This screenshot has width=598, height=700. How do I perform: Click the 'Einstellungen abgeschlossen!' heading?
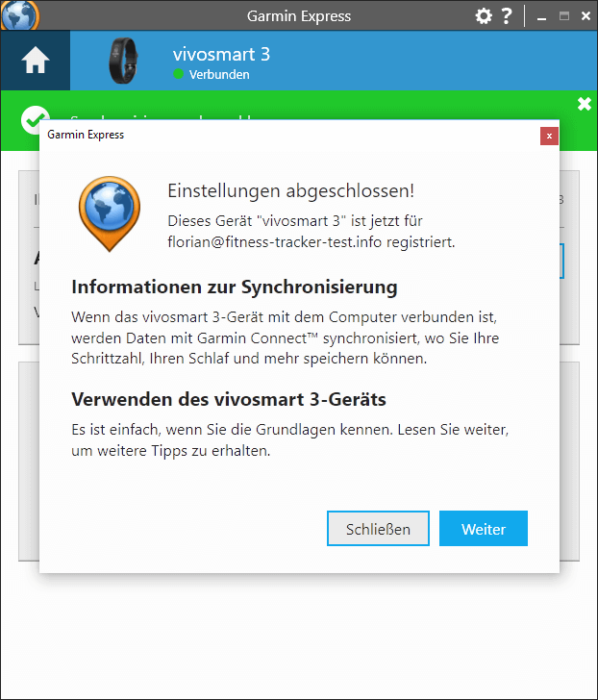coord(291,191)
